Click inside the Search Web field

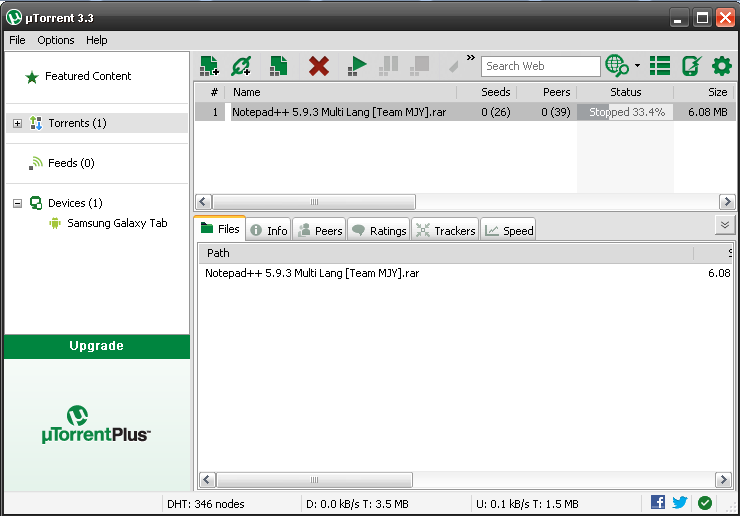click(540, 66)
